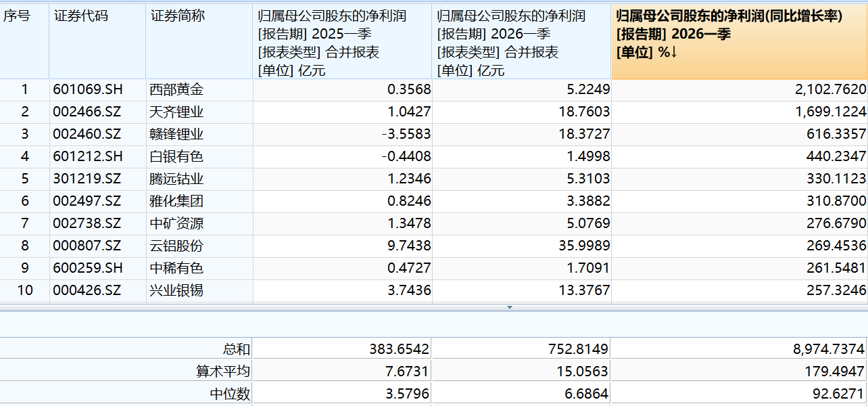The width and height of the screenshot is (868, 406).
Task: Select the 2025一季 净利润 column header
Action: point(343,41)
